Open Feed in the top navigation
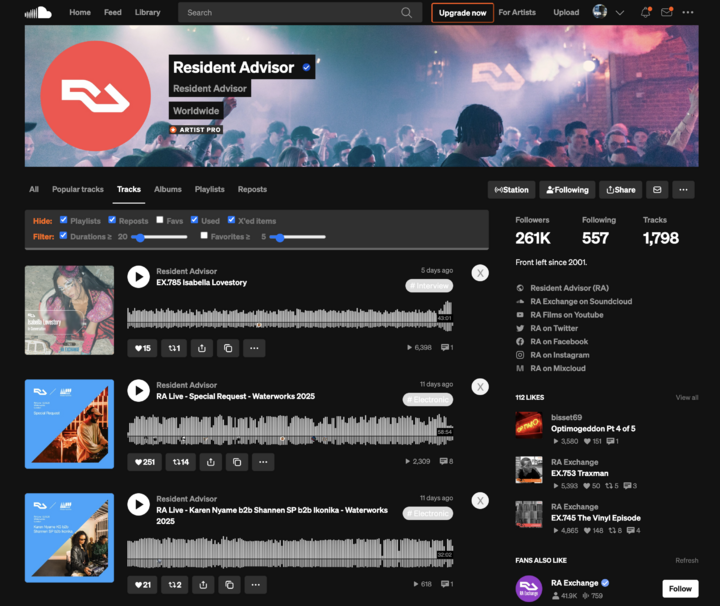 pos(112,12)
